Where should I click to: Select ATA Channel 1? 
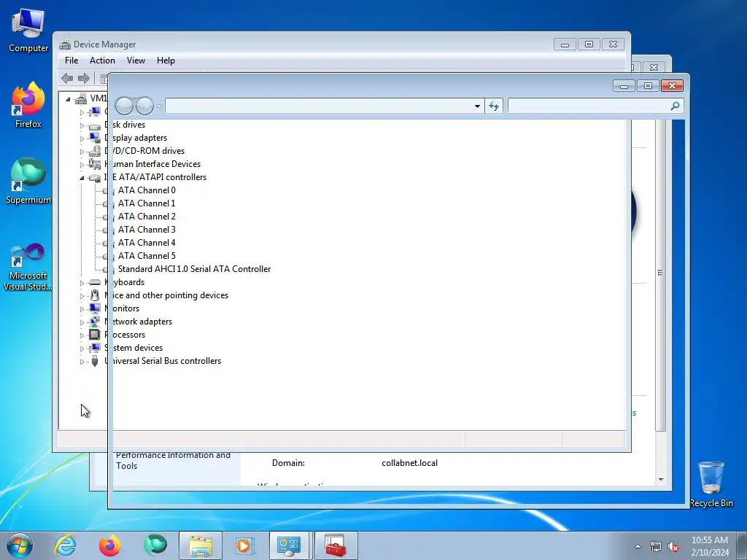point(147,203)
